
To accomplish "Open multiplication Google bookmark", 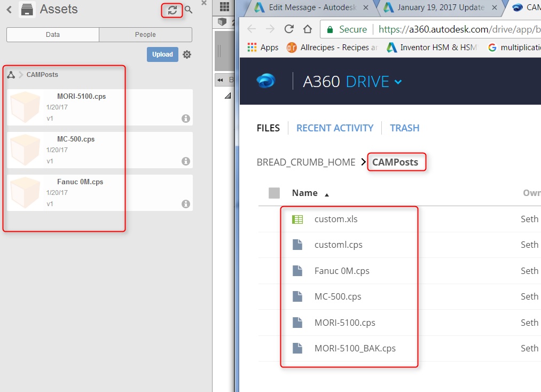I will point(514,48).
